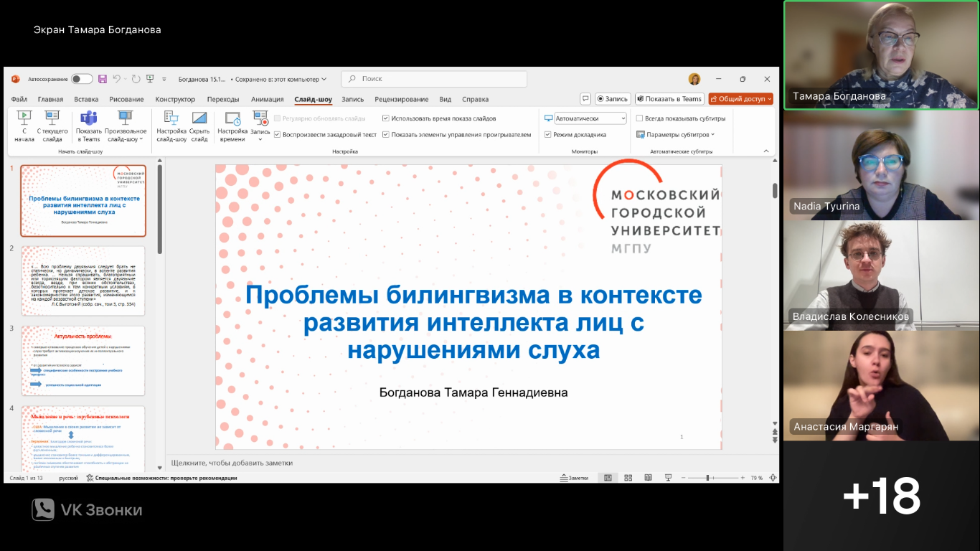Expand the 'Произвольное слайд-шоу' dropdown
The image size is (980, 551).
pyautogui.click(x=126, y=127)
